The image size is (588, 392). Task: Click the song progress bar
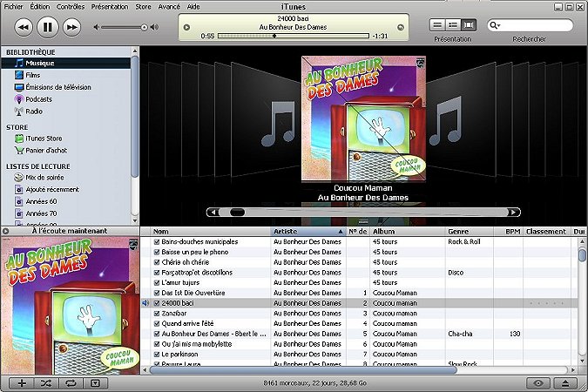(x=294, y=36)
